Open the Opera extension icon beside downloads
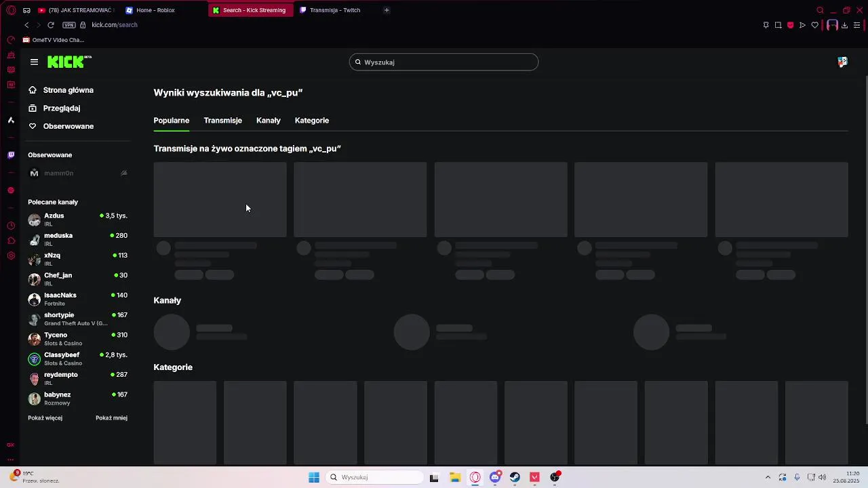 point(832,25)
